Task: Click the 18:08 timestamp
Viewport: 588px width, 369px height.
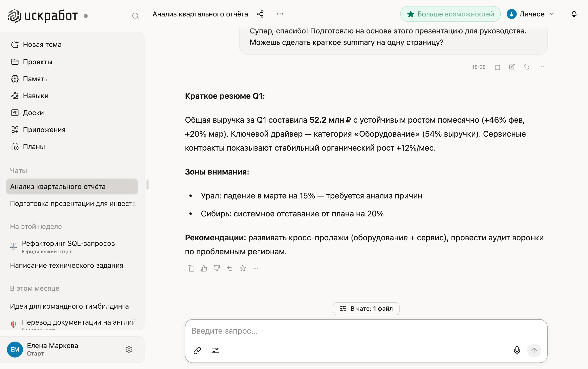Action: click(x=479, y=67)
